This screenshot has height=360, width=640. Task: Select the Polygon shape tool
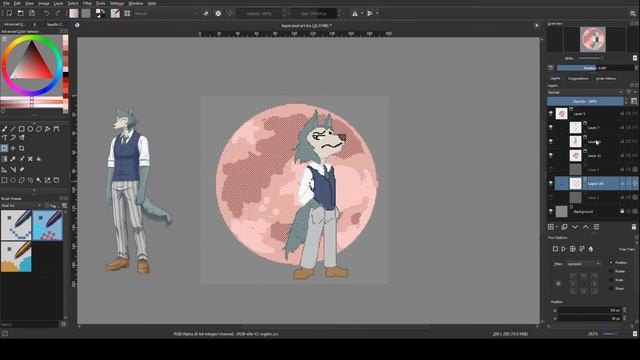coord(39,129)
